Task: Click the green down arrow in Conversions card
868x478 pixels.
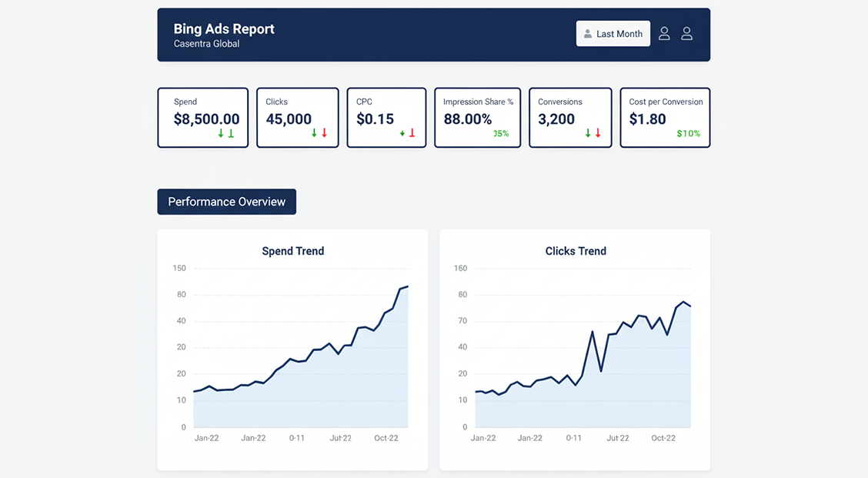Action: point(588,133)
